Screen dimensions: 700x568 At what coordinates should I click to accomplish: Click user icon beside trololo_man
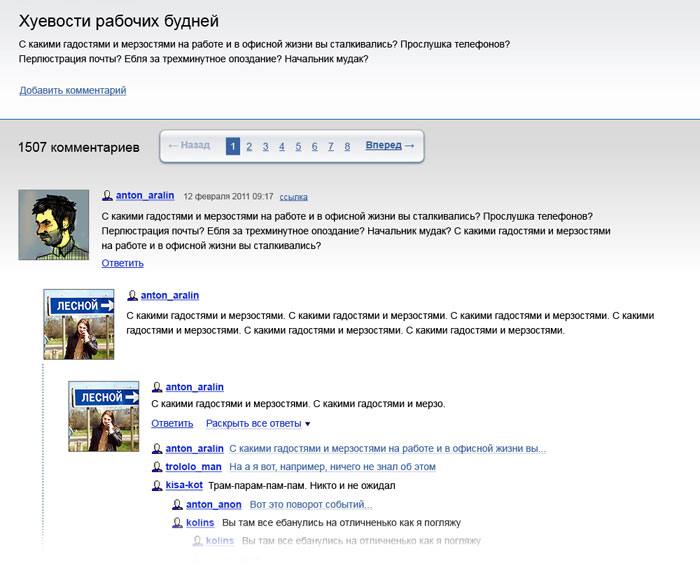(156, 467)
